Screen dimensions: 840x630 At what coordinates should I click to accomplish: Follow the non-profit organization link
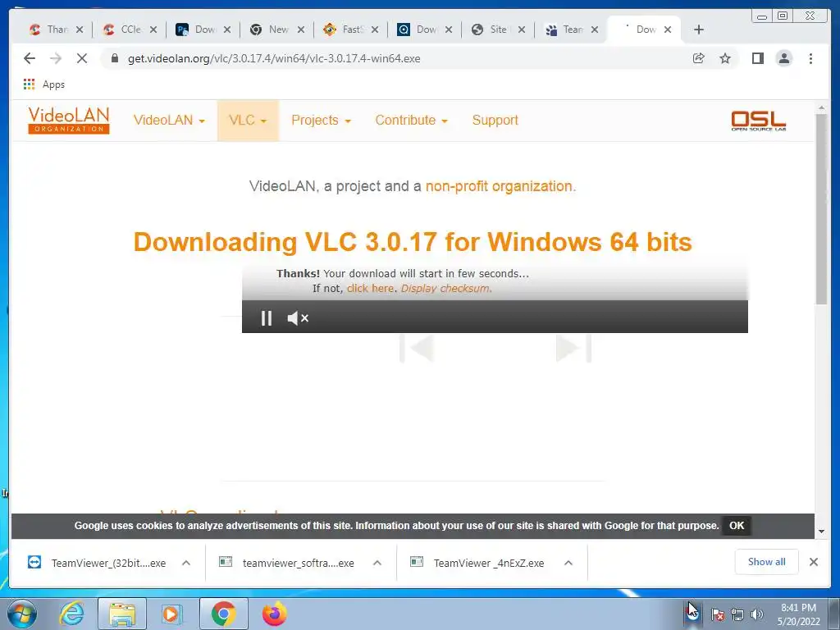[x=500, y=186]
